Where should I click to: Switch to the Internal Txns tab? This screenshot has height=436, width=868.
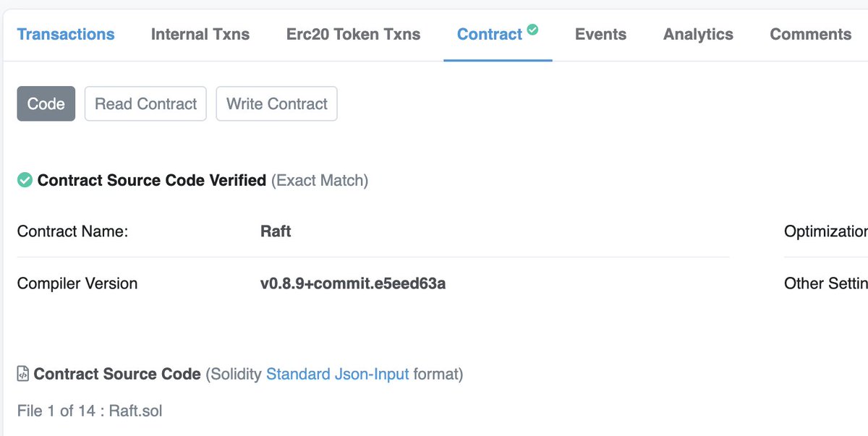click(x=200, y=34)
